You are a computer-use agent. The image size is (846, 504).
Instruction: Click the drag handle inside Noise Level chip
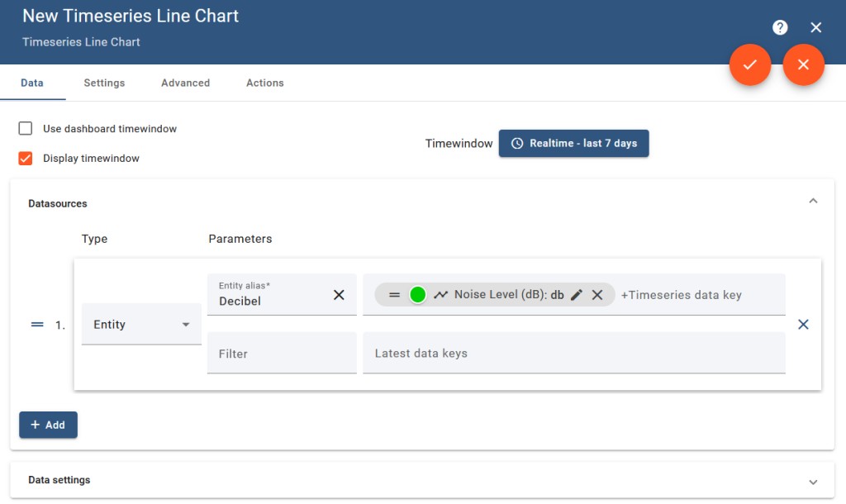pyautogui.click(x=395, y=295)
